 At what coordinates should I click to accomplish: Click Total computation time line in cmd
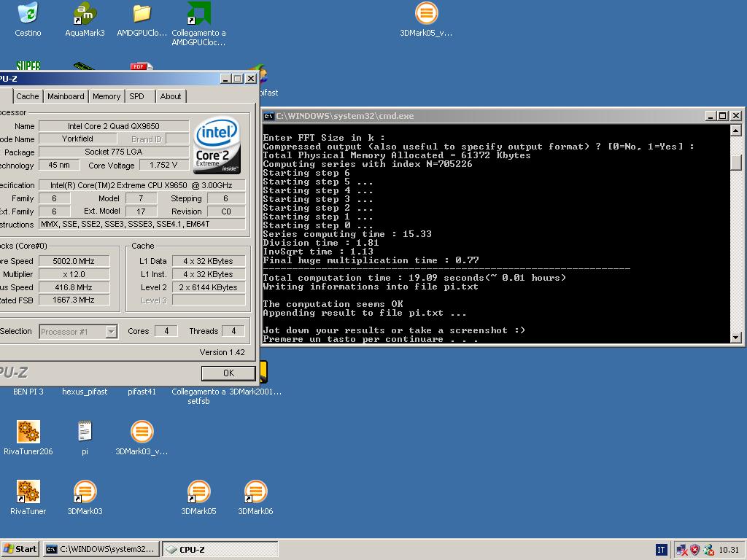tap(414, 278)
